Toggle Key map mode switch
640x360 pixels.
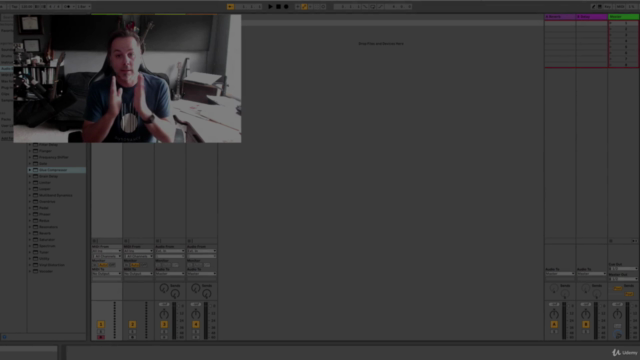(608, 7)
